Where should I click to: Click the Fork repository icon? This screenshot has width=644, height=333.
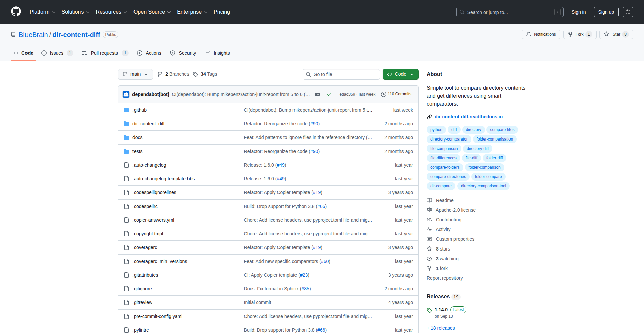click(570, 34)
